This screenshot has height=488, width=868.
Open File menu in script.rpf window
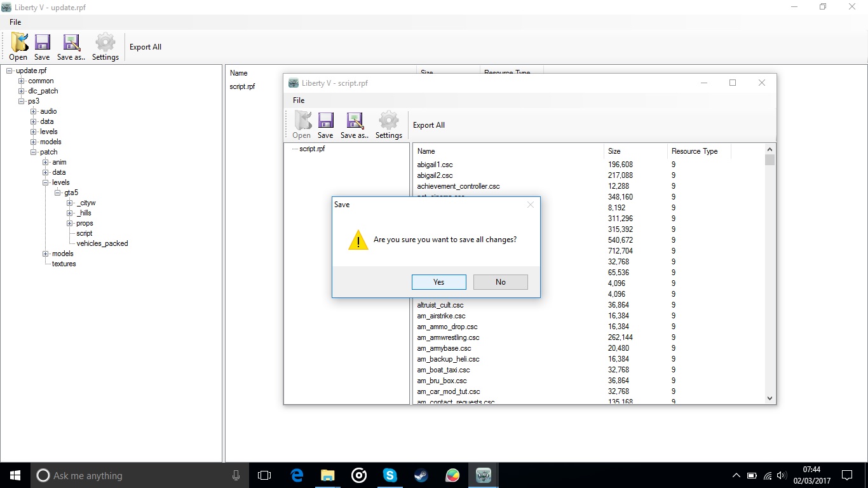click(299, 100)
